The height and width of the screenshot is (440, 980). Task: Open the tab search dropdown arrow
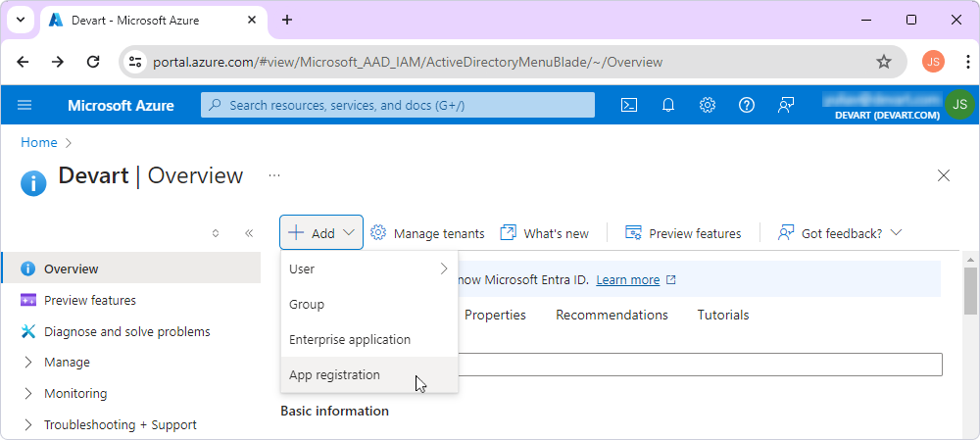click(20, 20)
